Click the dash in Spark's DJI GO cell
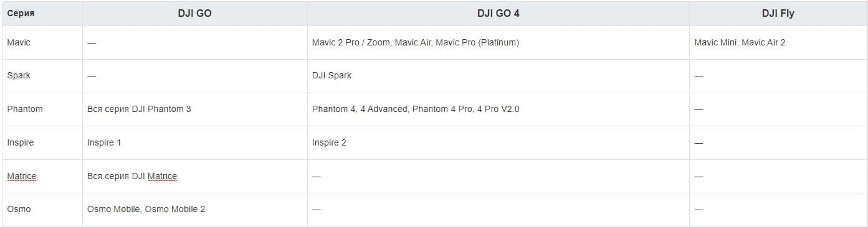 [x=92, y=76]
